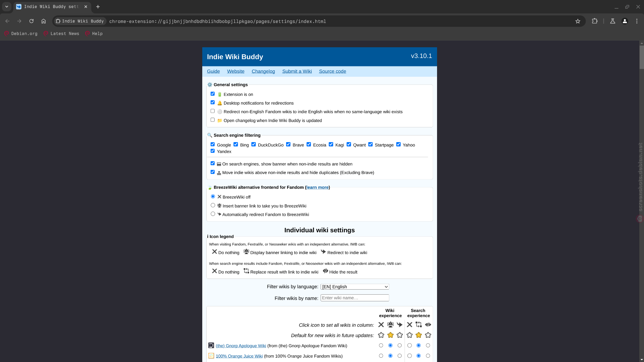
Task: Open the tab search dropdown arrow
Action: (x=7, y=7)
